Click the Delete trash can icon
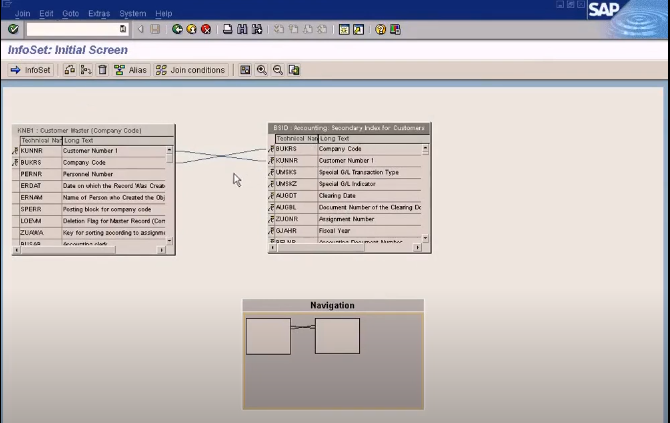 102,70
